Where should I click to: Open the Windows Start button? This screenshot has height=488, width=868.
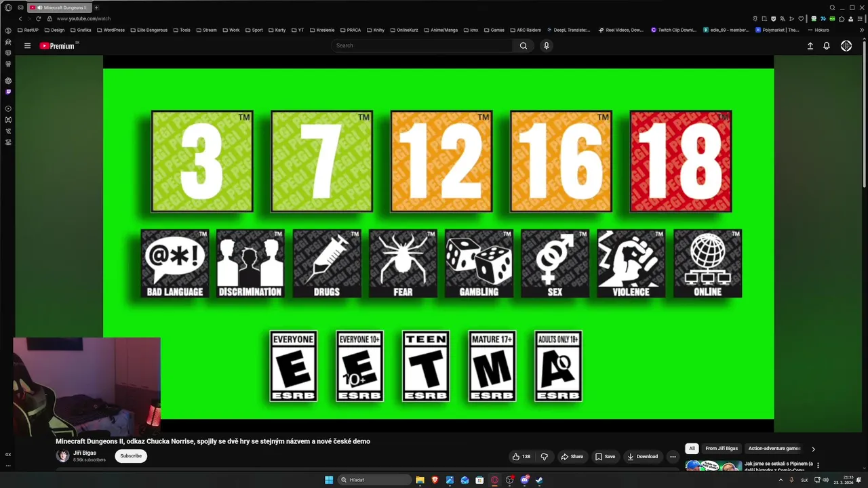[329, 480]
